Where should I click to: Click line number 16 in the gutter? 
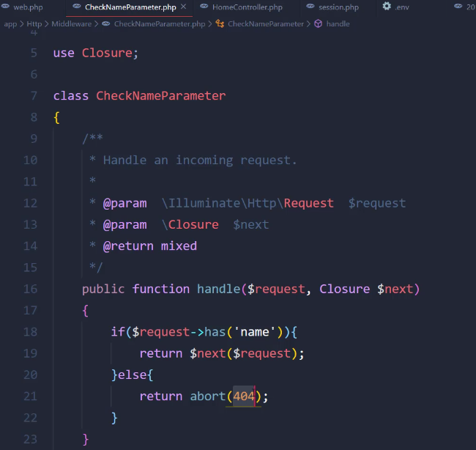tap(30, 289)
